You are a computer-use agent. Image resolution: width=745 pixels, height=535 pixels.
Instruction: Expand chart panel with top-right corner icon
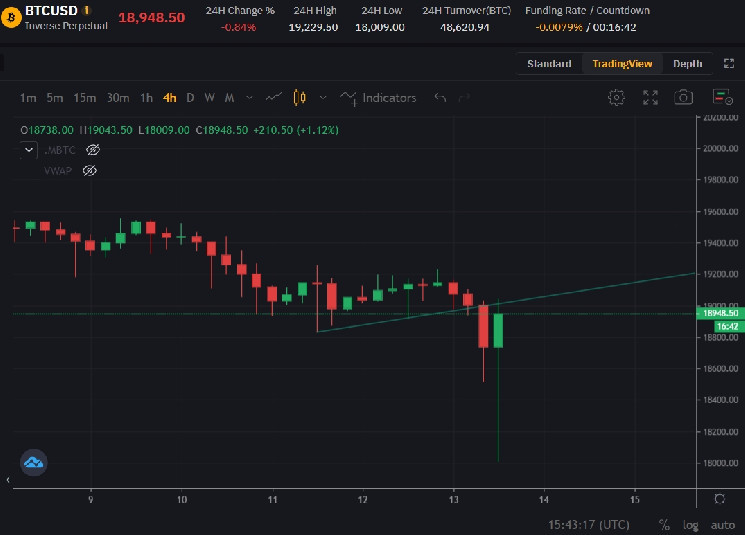729,64
